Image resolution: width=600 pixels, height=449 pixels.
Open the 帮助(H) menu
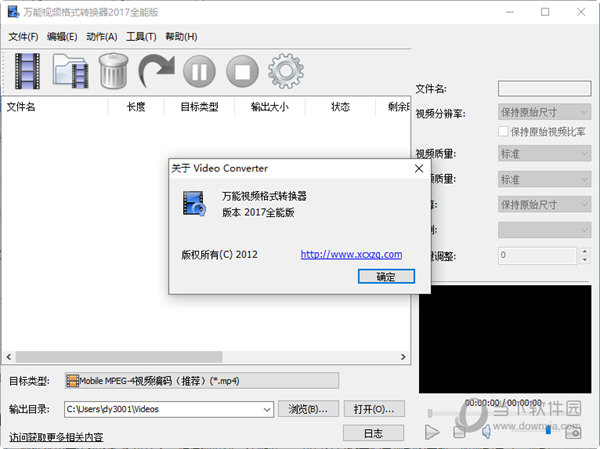181,37
